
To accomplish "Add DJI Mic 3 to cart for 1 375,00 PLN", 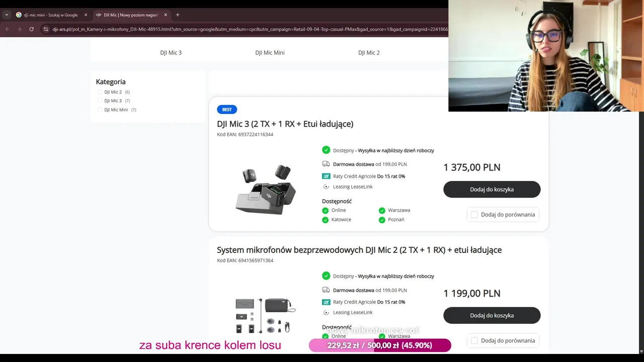I will tap(492, 190).
